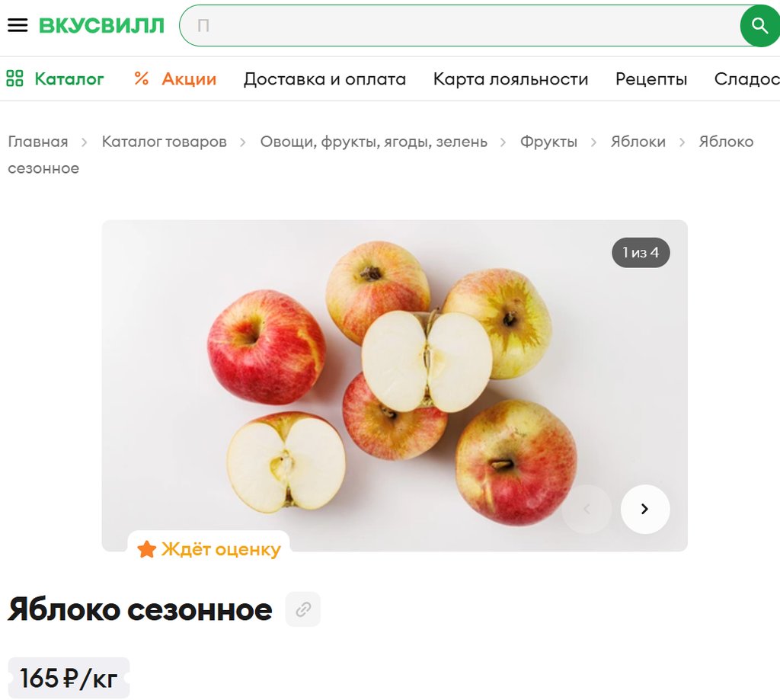Navigate to Фрукты breadcrumb

[548, 142]
